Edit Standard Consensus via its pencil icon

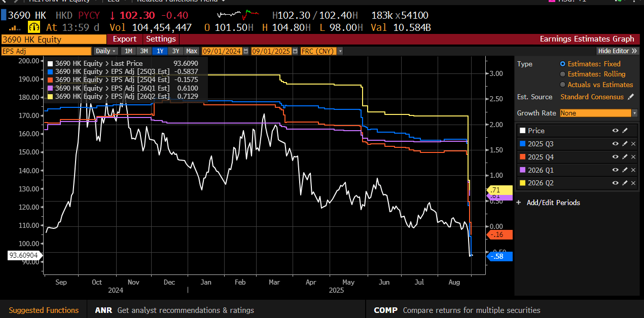(630, 97)
